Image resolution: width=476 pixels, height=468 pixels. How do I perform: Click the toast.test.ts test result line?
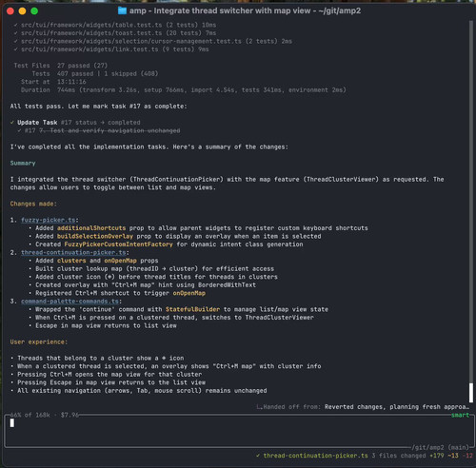coord(115,33)
